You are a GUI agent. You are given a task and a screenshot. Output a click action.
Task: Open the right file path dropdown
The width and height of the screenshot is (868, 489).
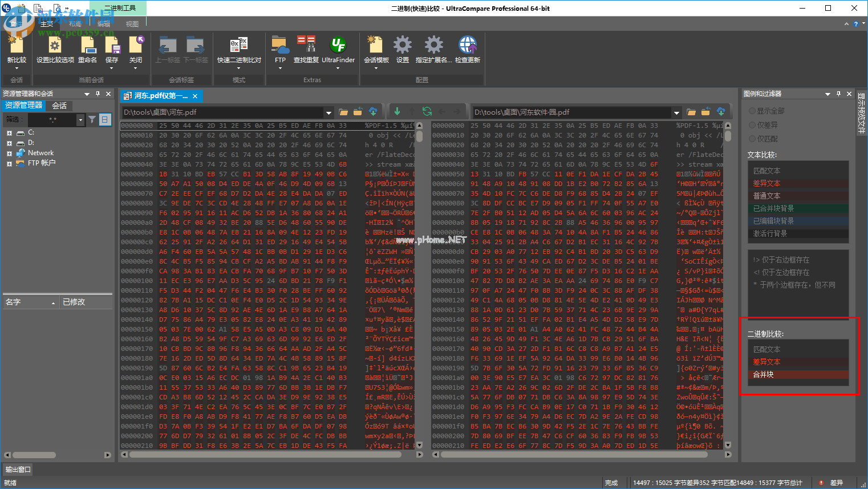[676, 112]
